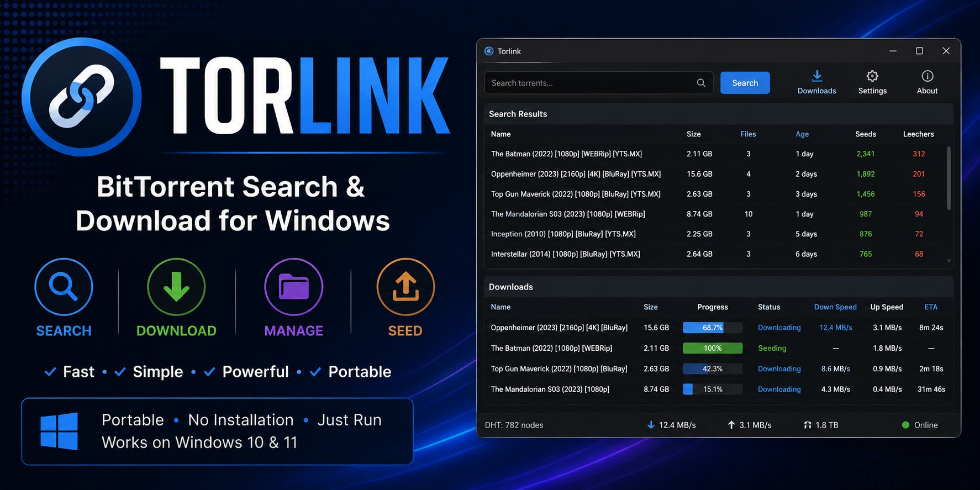The image size is (980, 490).
Task: Click the Online text in the status bar
Action: 926,425
